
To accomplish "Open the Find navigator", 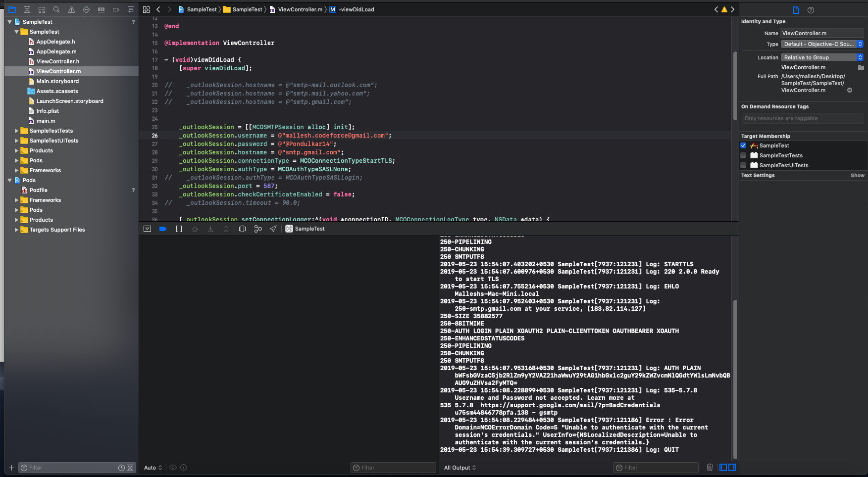I will click(56, 9).
